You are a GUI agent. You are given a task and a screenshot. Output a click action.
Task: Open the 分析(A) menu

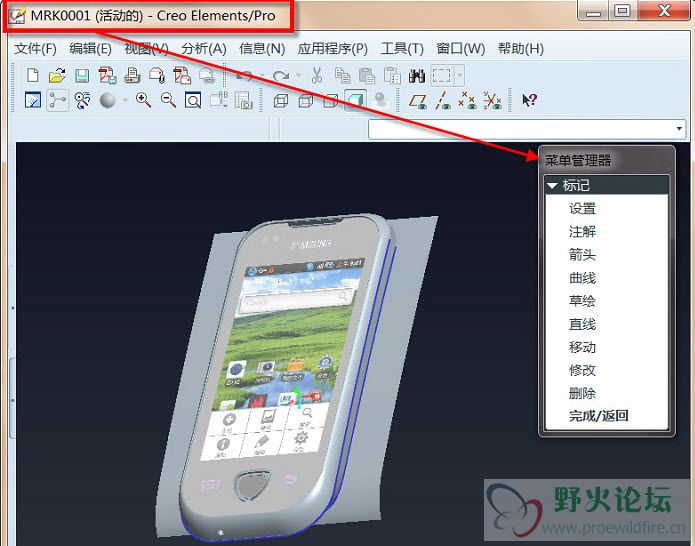coord(204,48)
